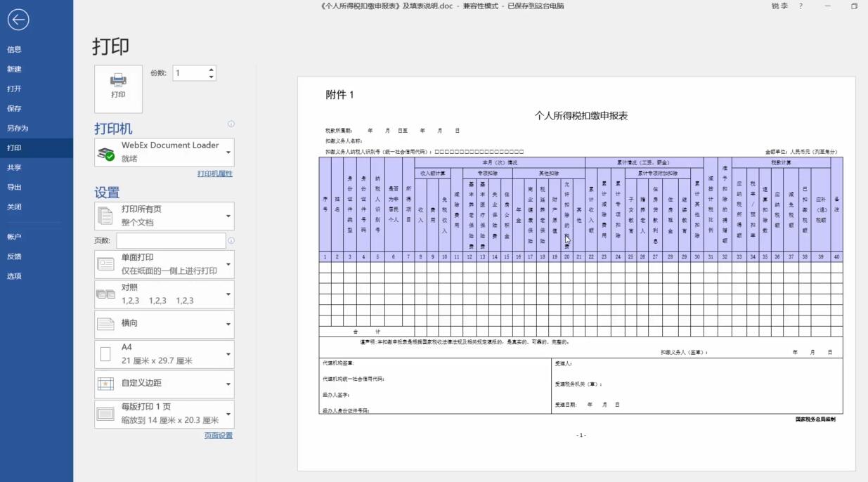The height and width of the screenshot is (482, 868).
Task: Click the user name 锐 李
Action: [779, 6]
